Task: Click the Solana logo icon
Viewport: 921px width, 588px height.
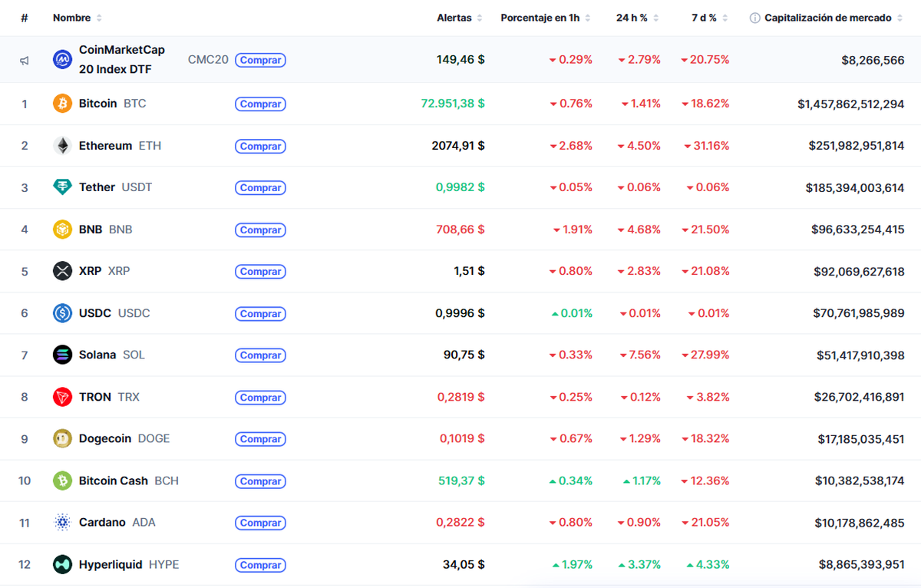Action: (x=62, y=355)
